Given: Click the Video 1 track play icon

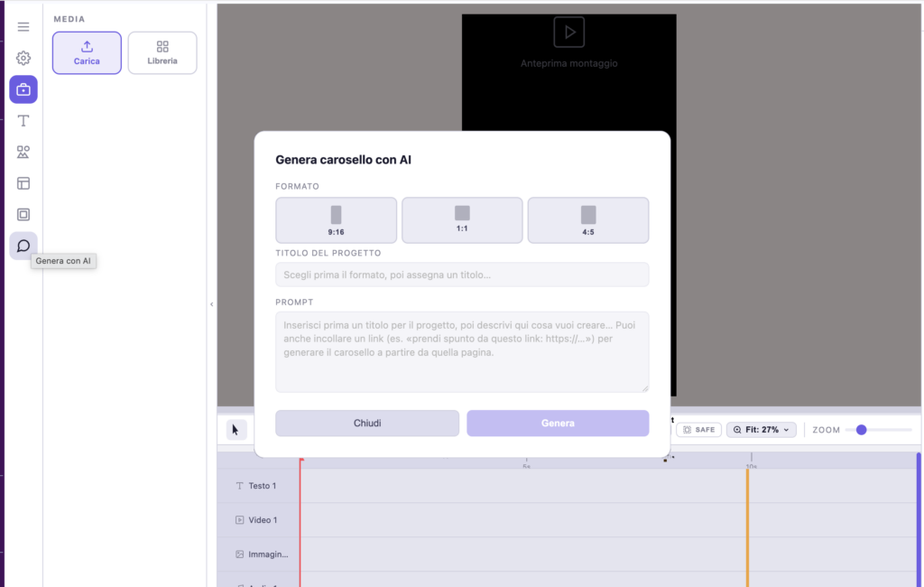Looking at the screenshot, I should (x=239, y=520).
